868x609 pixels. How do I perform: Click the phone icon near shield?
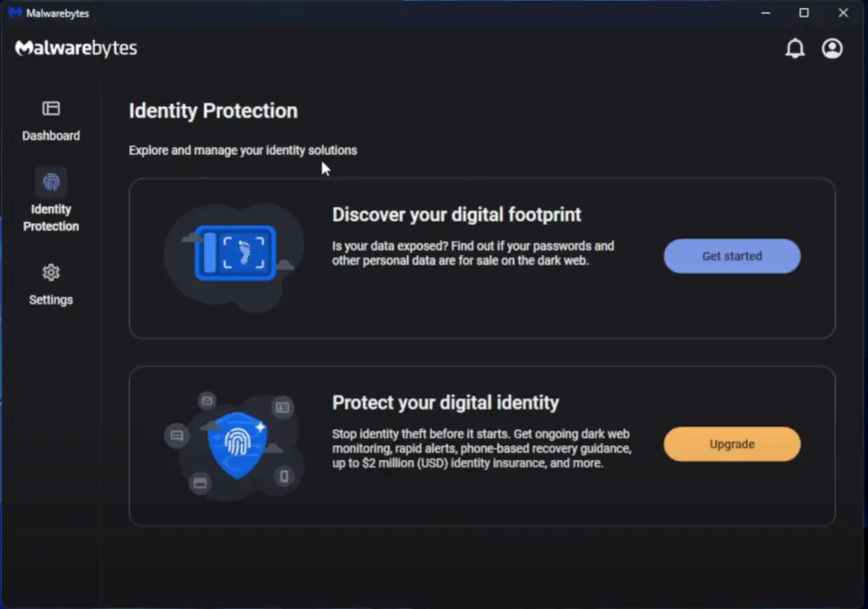[x=284, y=477]
